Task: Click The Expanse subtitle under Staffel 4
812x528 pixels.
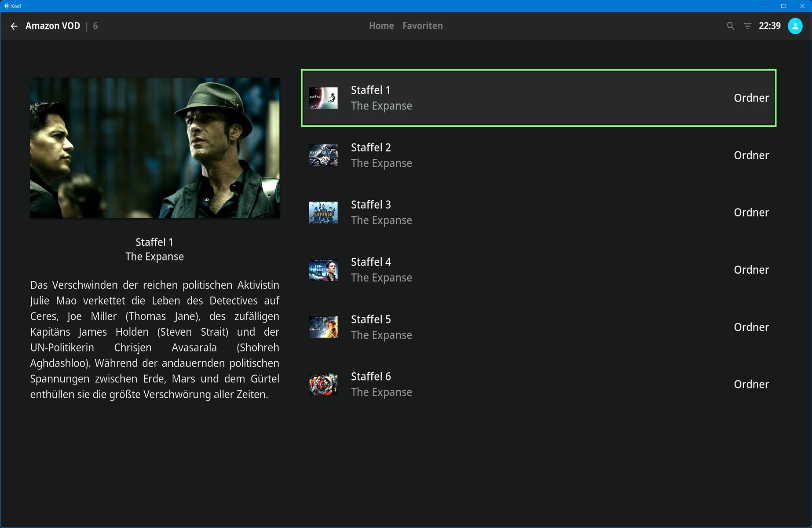Action: 381,278
